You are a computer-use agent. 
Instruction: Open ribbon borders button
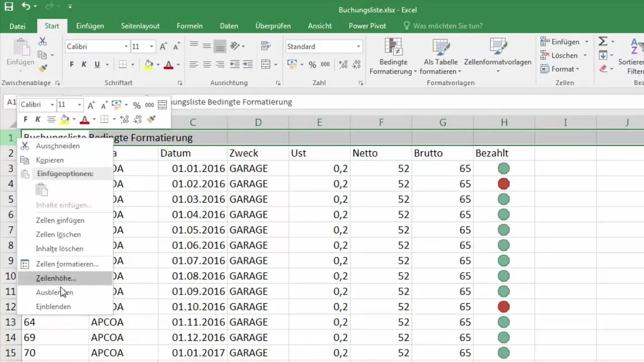point(122,64)
